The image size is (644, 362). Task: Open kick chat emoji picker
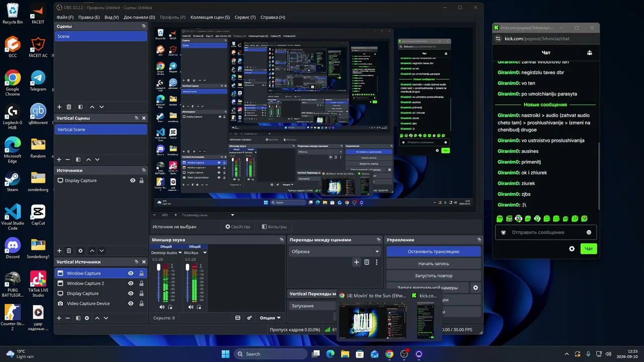pos(589,232)
